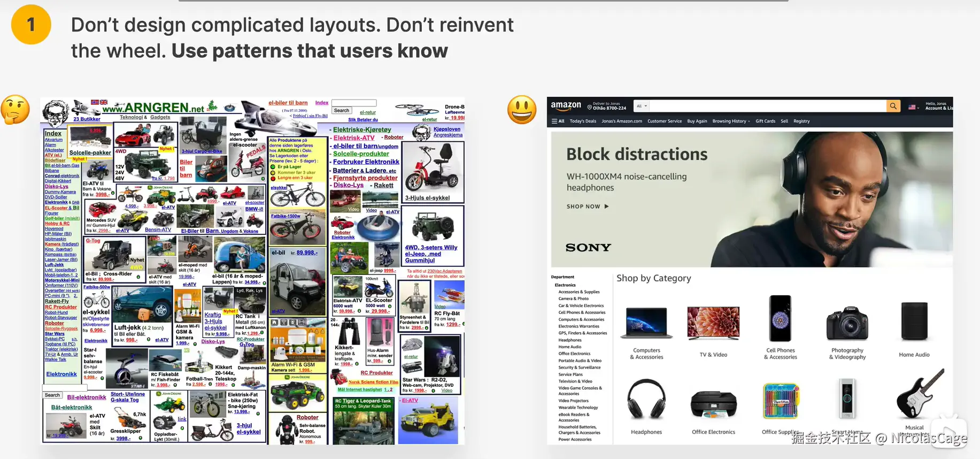This screenshot has width=980, height=459.
Task: Click the www.ARNGREN.net site logo
Action: coord(153,108)
